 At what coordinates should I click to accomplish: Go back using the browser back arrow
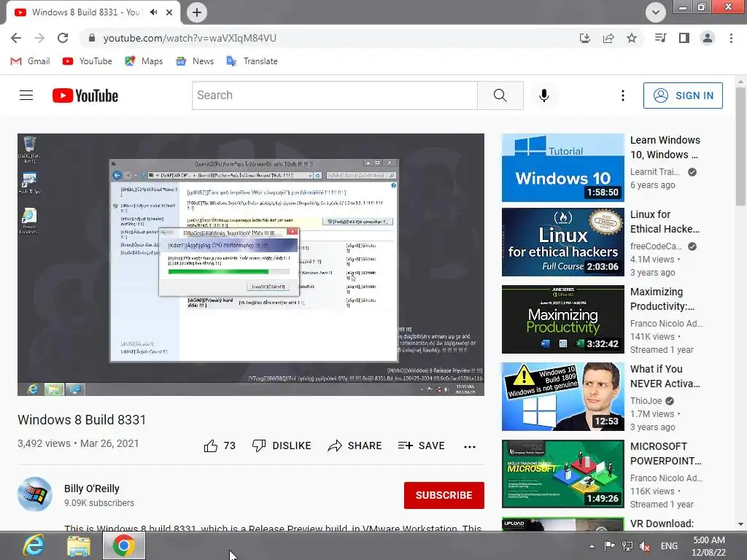pyautogui.click(x=16, y=38)
